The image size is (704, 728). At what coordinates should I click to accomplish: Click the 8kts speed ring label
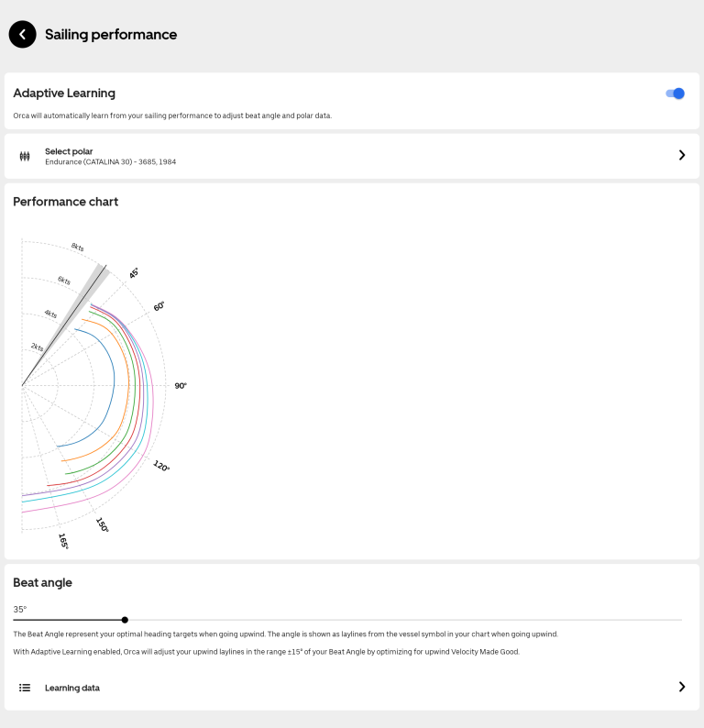(77, 247)
